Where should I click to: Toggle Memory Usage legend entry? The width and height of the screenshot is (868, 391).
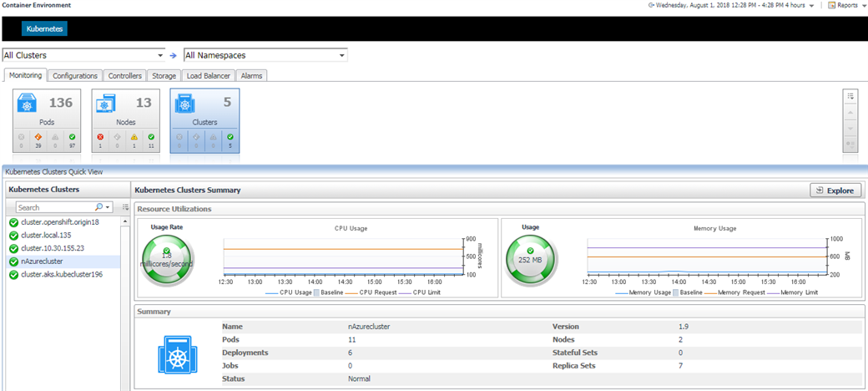tap(643, 292)
